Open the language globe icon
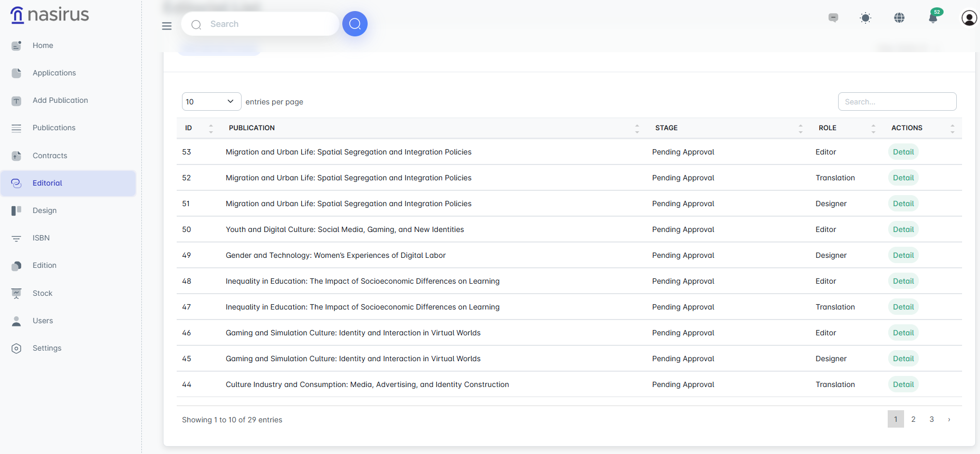This screenshot has width=980, height=454. coord(899,18)
